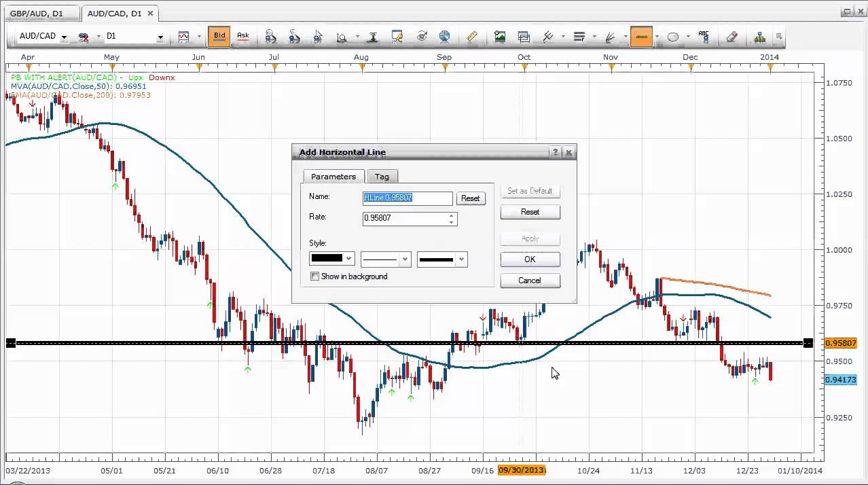Click the EMA(AUD/CAD.Close,200) indicator label

(80, 95)
